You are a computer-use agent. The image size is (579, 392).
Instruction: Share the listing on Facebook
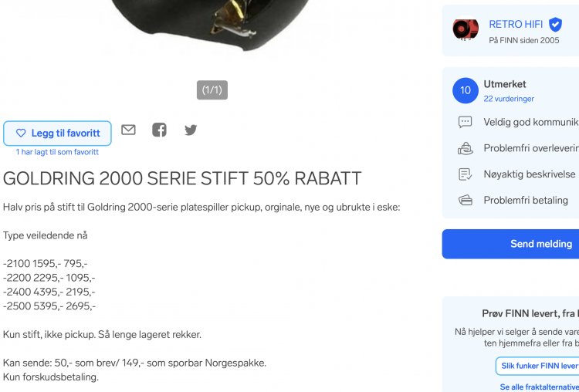click(160, 130)
